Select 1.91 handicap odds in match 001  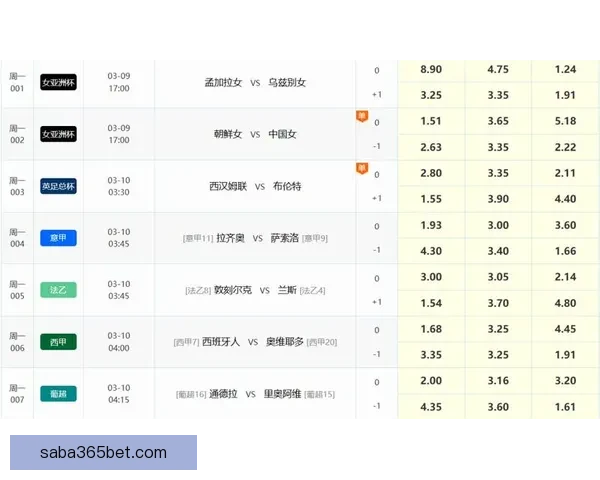point(565,95)
